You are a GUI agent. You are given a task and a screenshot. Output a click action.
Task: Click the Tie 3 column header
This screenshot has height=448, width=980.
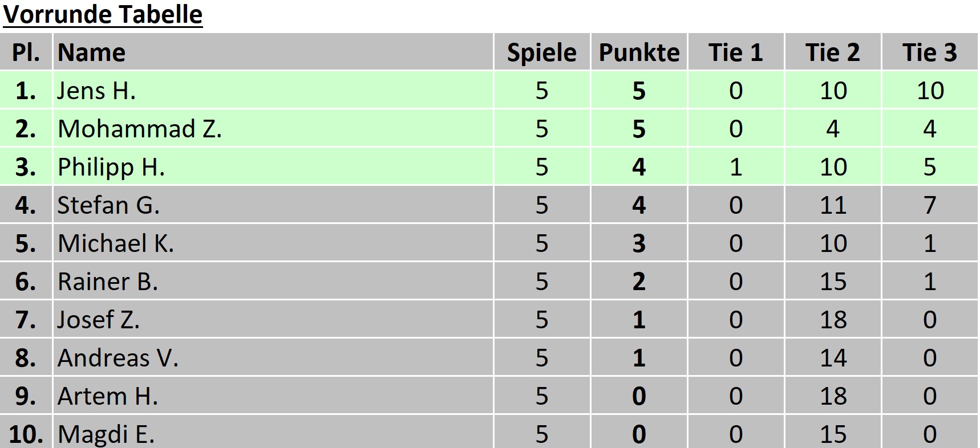pyautogui.click(x=929, y=52)
